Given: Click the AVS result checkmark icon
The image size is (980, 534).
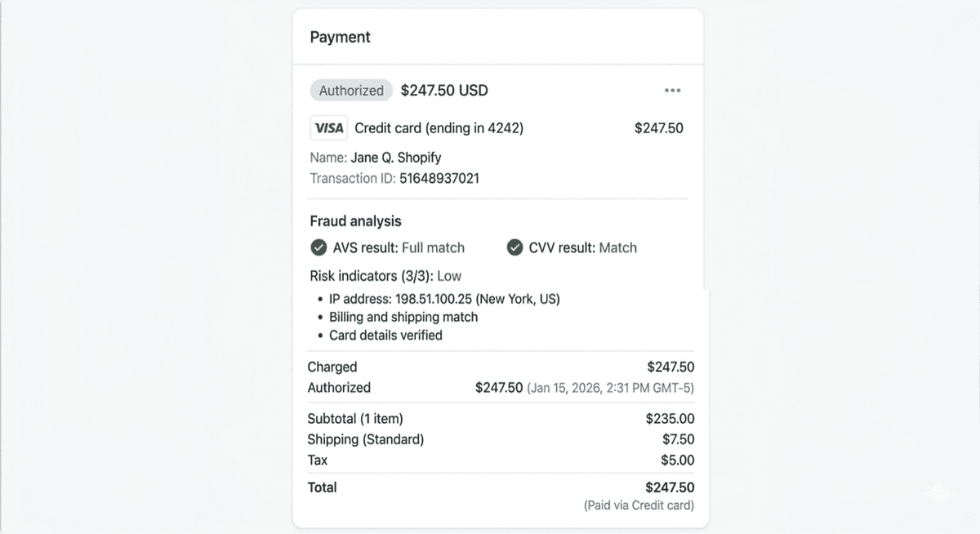Looking at the screenshot, I should click(x=319, y=247).
